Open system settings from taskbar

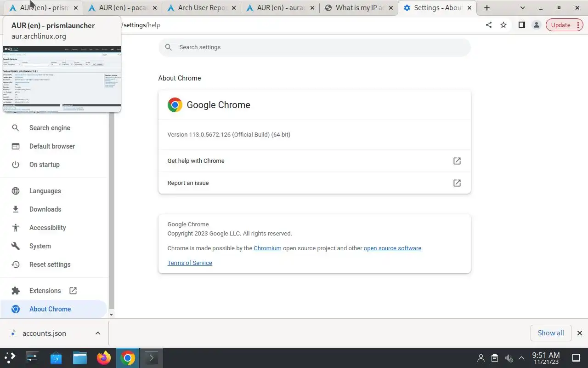pyautogui.click(x=32, y=358)
